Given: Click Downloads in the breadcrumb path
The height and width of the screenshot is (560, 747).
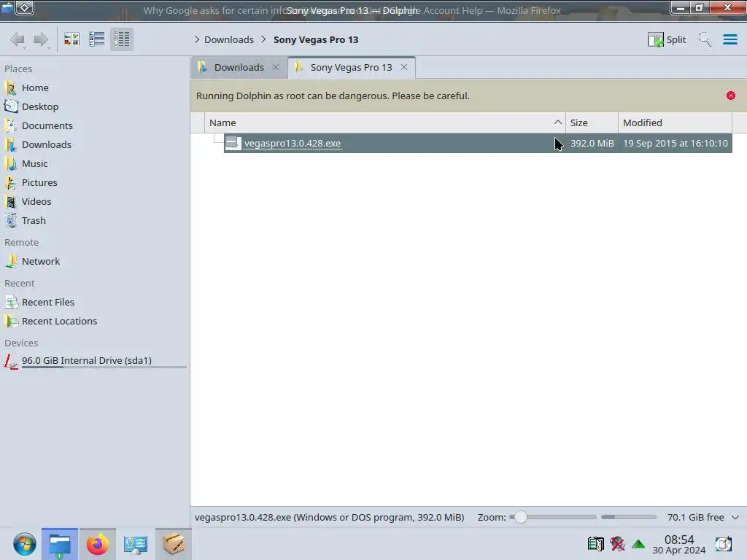Looking at the screenshot, I should coord(228,39).
